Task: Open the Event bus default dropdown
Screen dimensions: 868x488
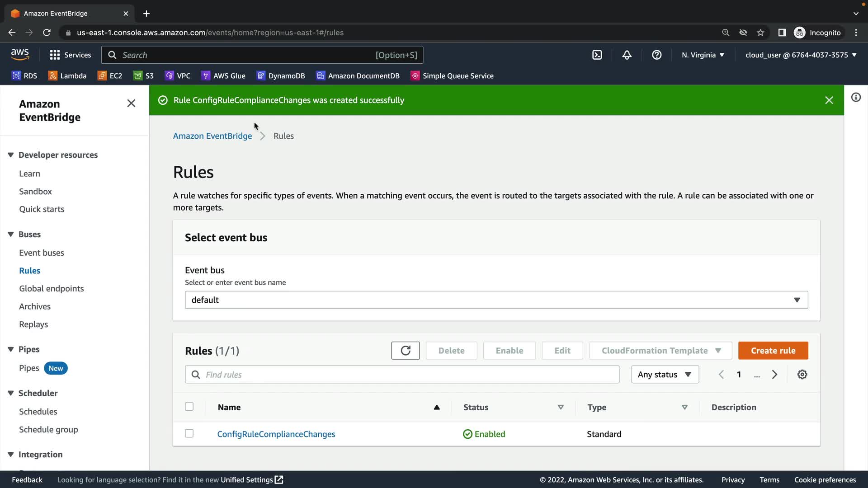Action: point(496,300)
